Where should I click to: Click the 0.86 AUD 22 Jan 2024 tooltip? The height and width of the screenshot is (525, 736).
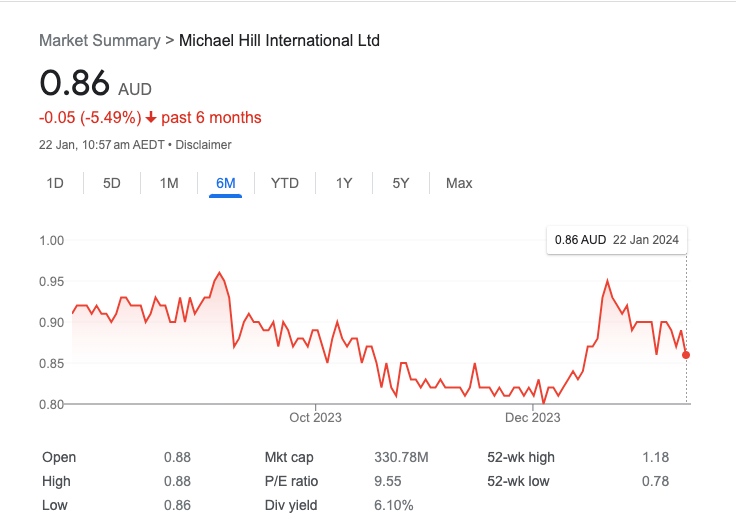[617, 240]
